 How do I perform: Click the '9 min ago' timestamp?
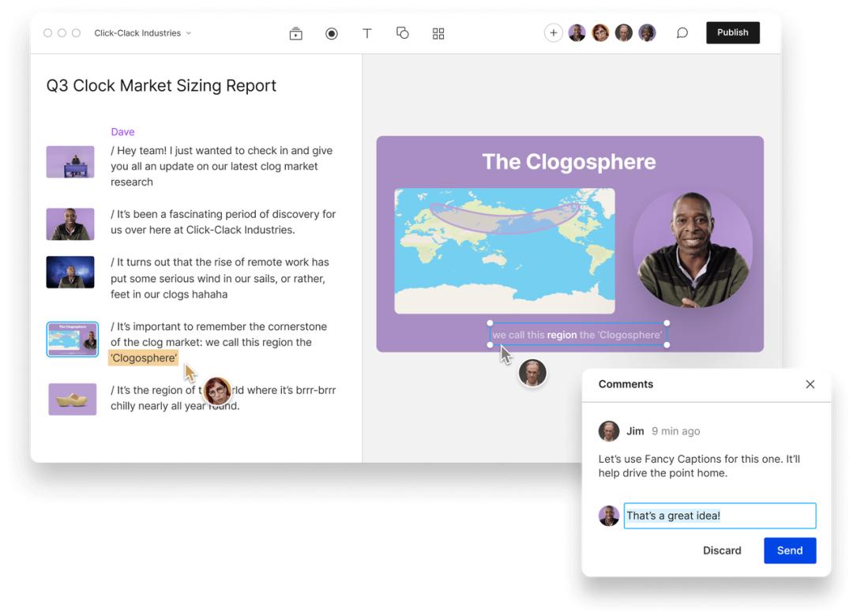pos(676,431)
